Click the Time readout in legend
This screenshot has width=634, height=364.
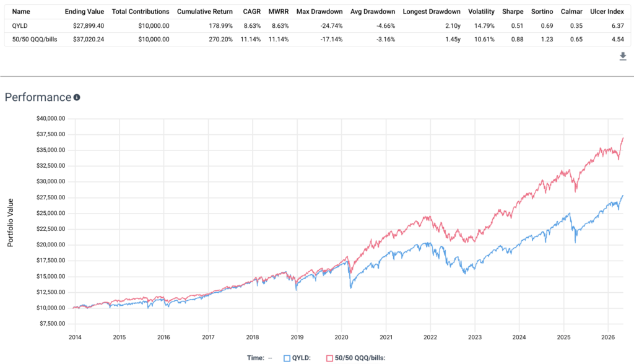(259, 358)
